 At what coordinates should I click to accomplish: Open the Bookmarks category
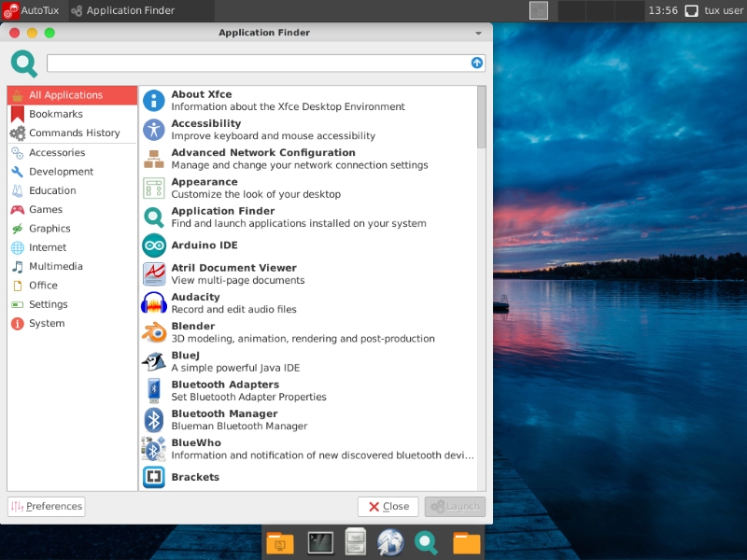tap(73, 114)
